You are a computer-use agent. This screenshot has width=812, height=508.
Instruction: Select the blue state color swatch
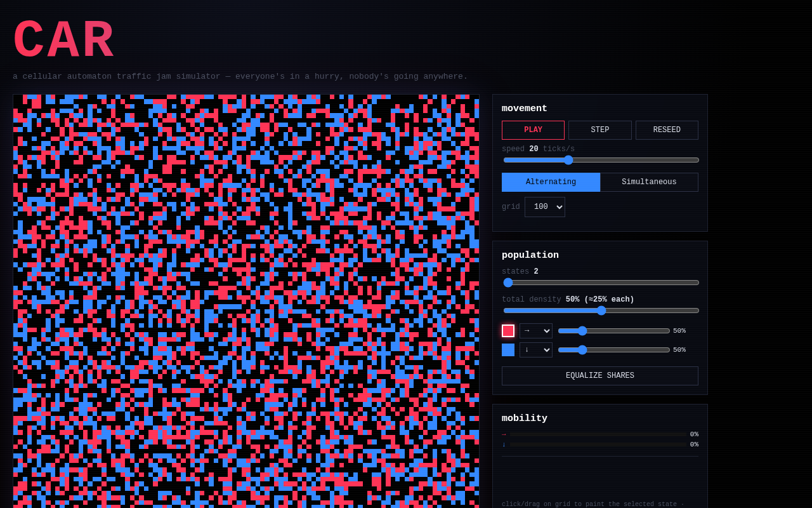(508, 350)
